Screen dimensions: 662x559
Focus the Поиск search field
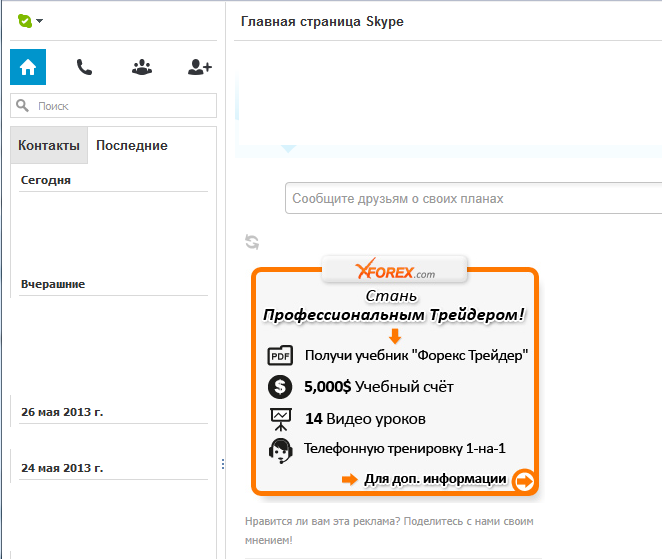click(113, 106)
